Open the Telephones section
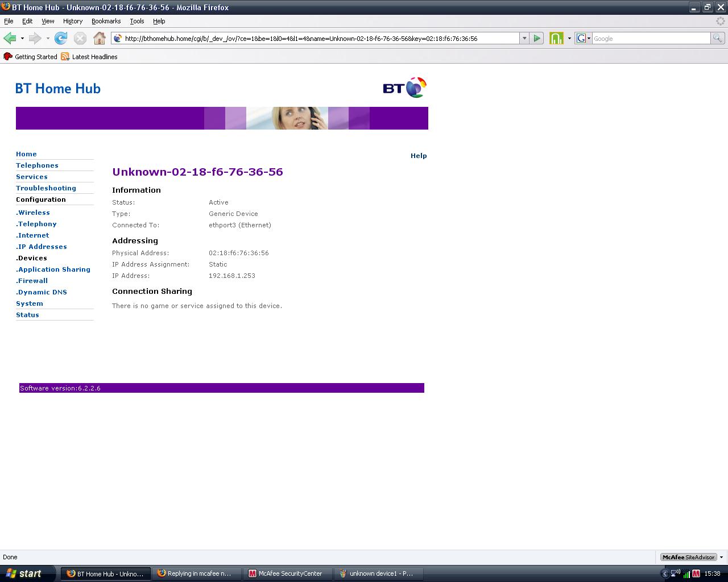The height and width of the screenshot is (582, 728). (37, 165)
